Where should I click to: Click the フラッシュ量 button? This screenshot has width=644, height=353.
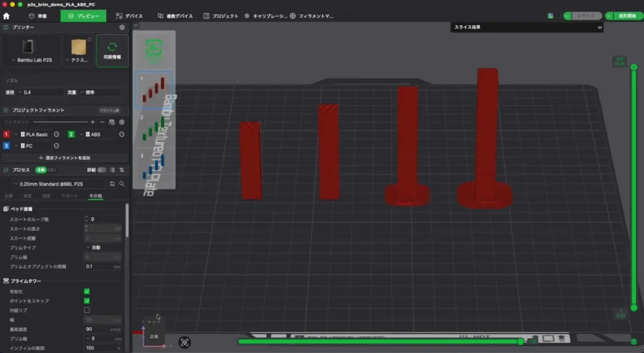[109, 111]
